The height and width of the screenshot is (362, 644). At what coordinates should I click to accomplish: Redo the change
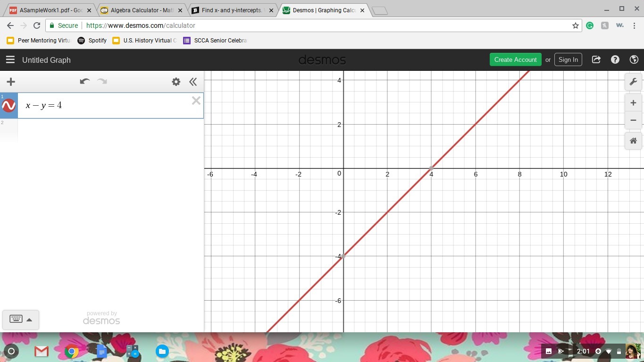click(x=102, y=81)
